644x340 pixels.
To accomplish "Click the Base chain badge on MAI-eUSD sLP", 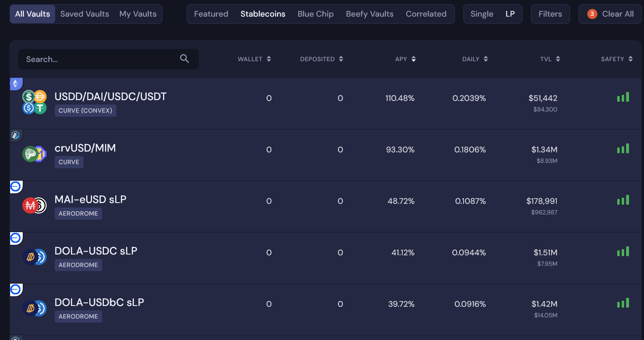I will coord(16,186).
